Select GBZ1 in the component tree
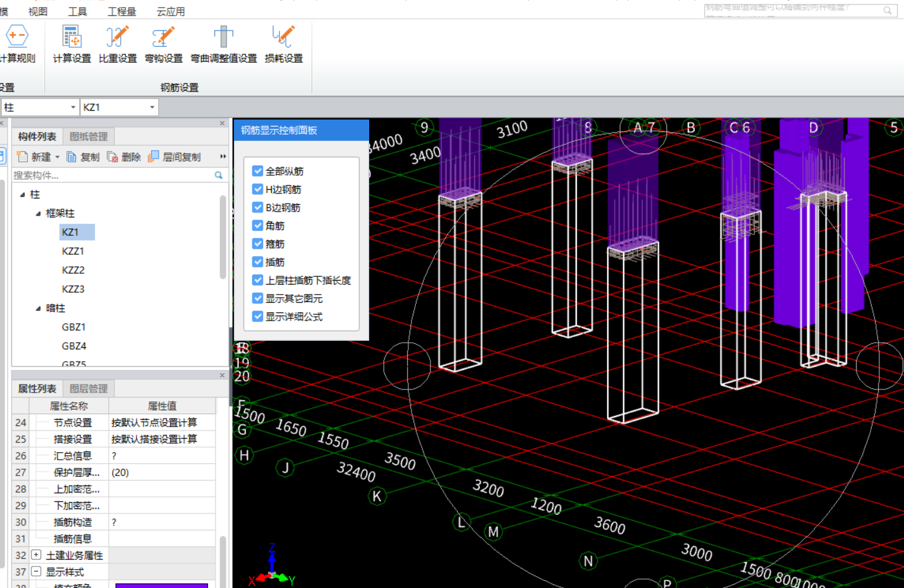Screen dimensions: 904x588 click(74, 327)
